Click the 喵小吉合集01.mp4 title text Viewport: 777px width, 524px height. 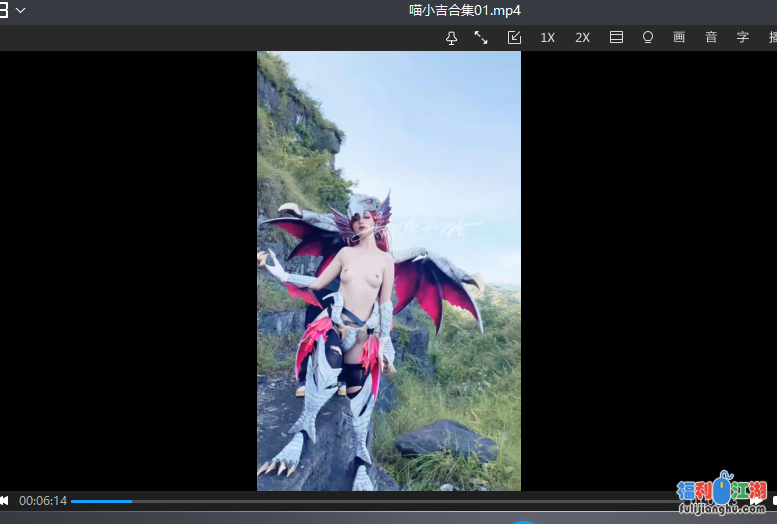point(465,10)
